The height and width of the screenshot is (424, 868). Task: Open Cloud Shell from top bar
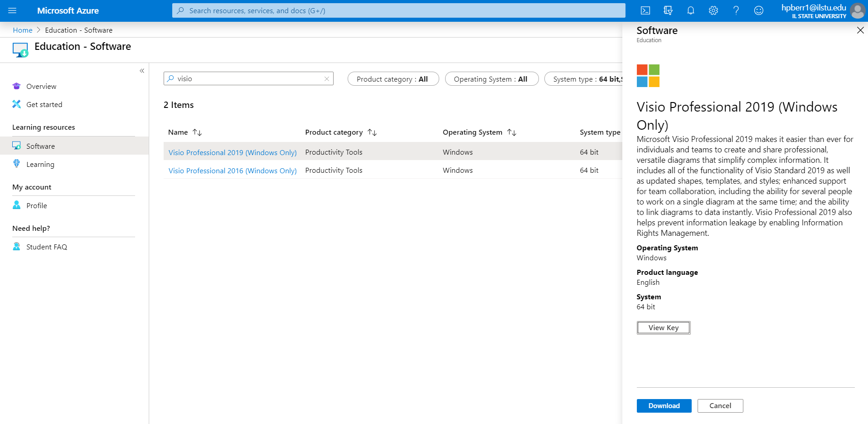point(645,10)
